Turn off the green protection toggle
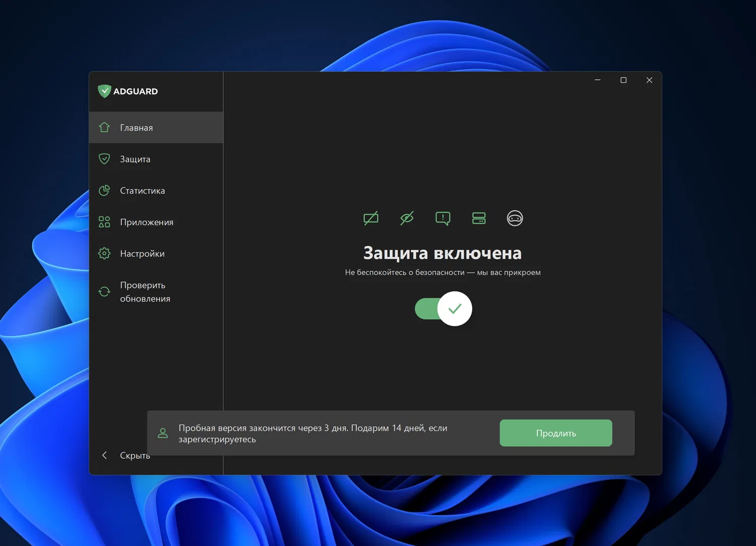 pos(444,309)
